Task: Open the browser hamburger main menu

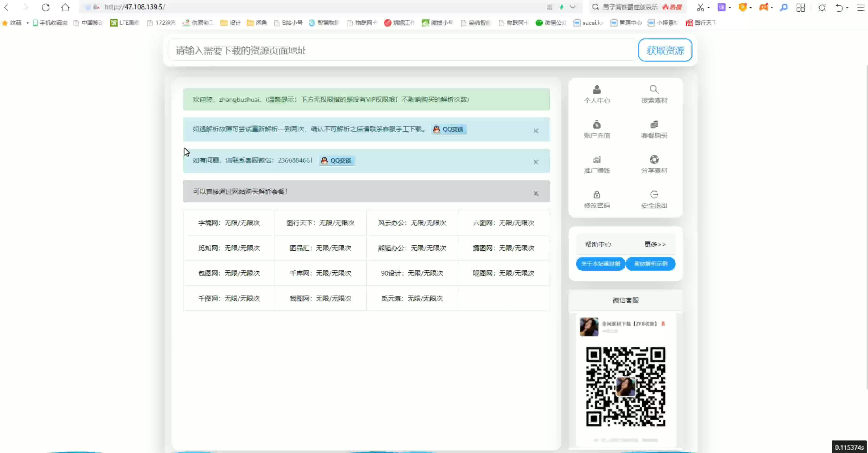Action: (x=861, y=7)
